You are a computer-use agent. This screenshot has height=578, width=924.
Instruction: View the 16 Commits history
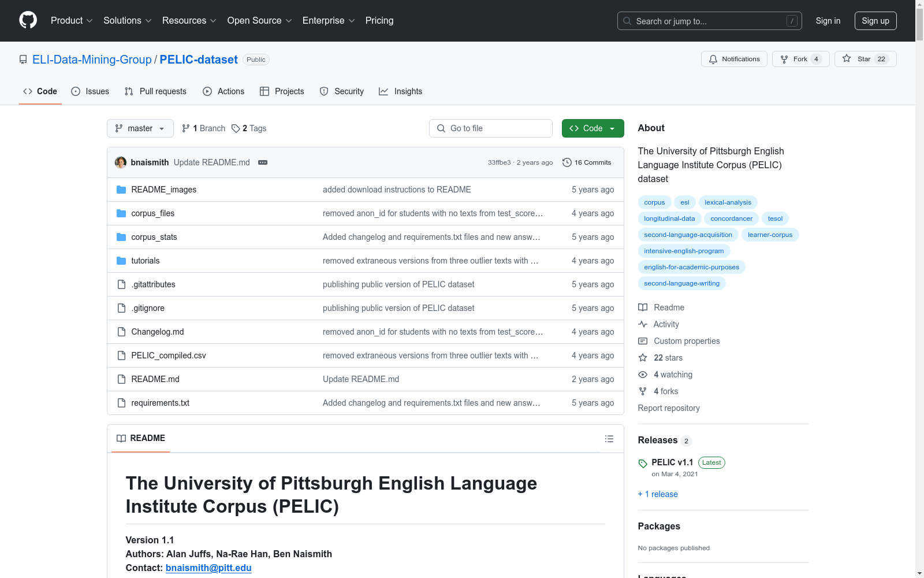point(587,162)
